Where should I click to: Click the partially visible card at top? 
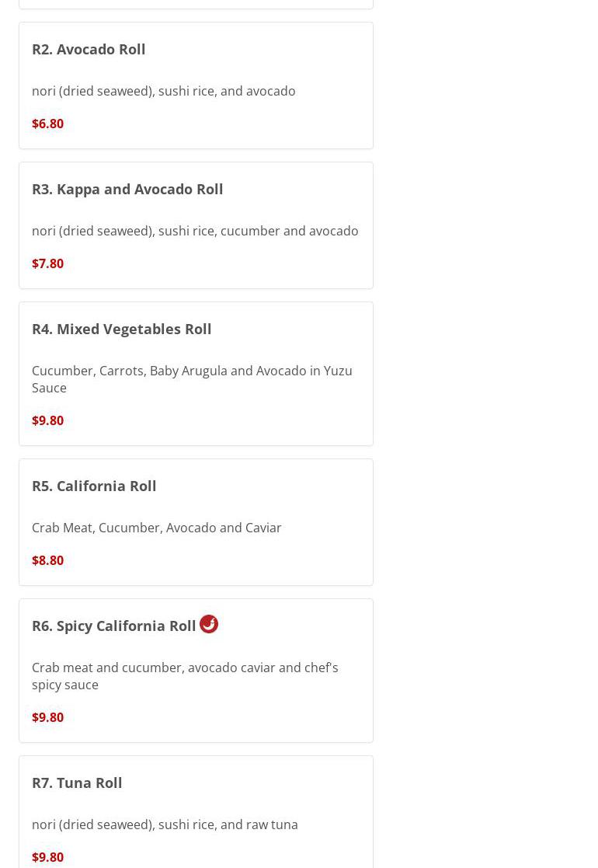pos(196,4)
